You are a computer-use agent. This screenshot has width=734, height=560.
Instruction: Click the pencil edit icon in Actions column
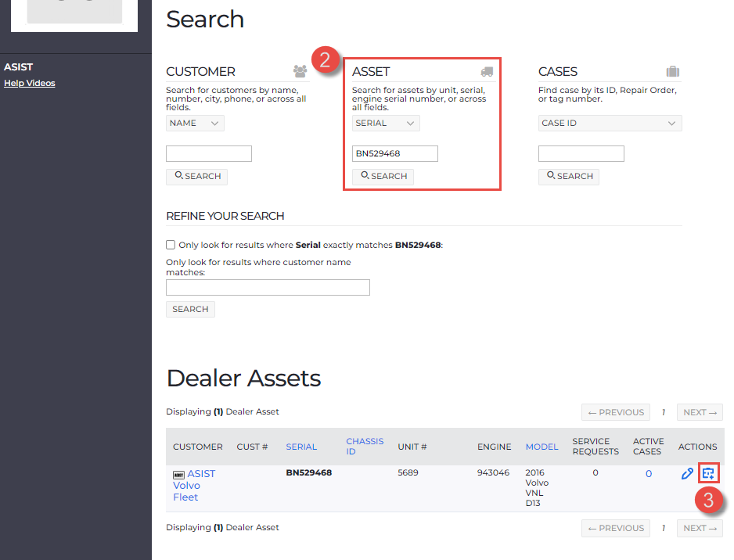click(687, 474)
